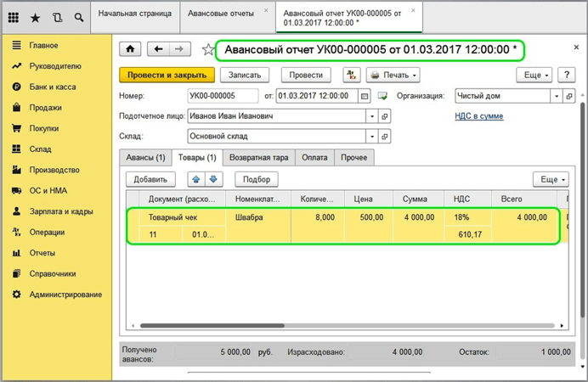Follow the НДС в сумме link
The image size is (588, 382).
(x=479, y=115)
